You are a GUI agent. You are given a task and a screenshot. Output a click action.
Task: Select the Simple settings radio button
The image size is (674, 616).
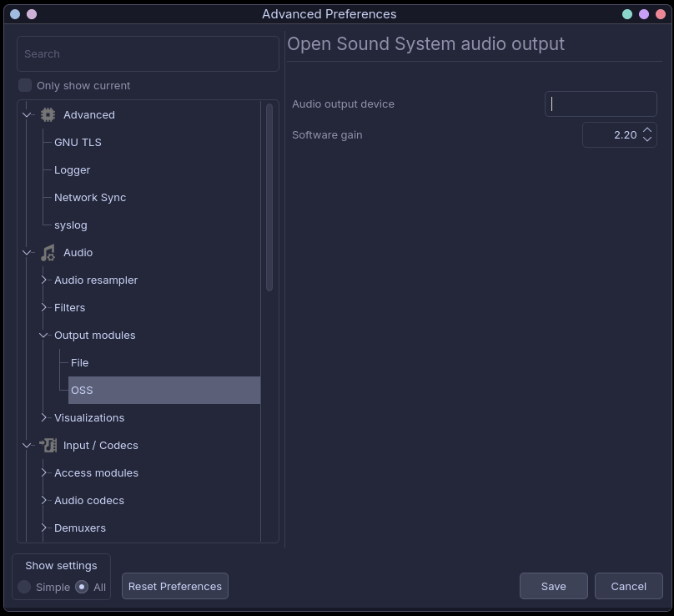pos(25,587)
